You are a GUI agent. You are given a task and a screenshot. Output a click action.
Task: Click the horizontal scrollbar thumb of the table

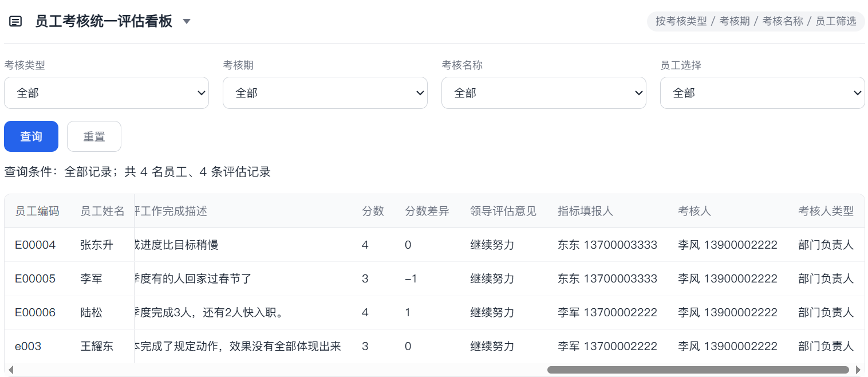click(698, 370)
